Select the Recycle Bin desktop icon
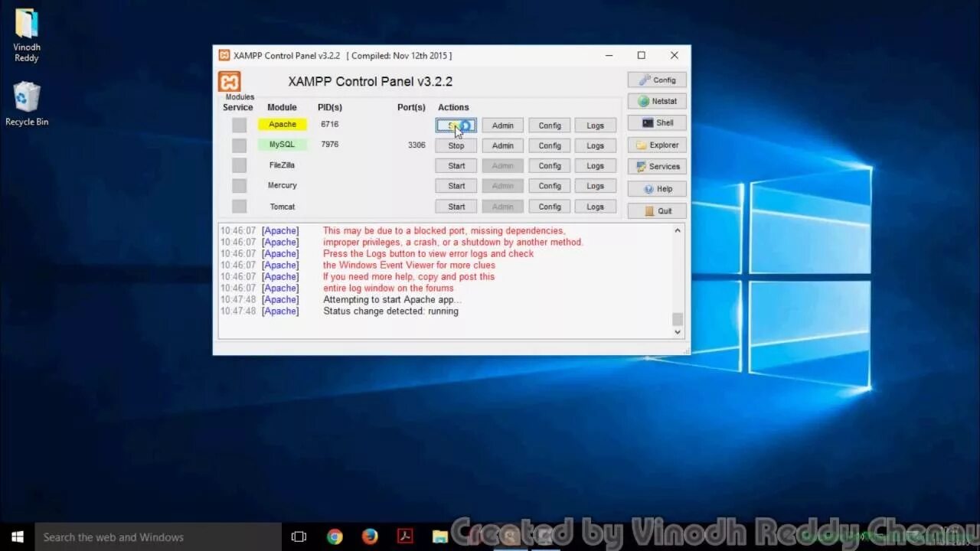Viewport: 980px width, 551px height. pos(27,104)
